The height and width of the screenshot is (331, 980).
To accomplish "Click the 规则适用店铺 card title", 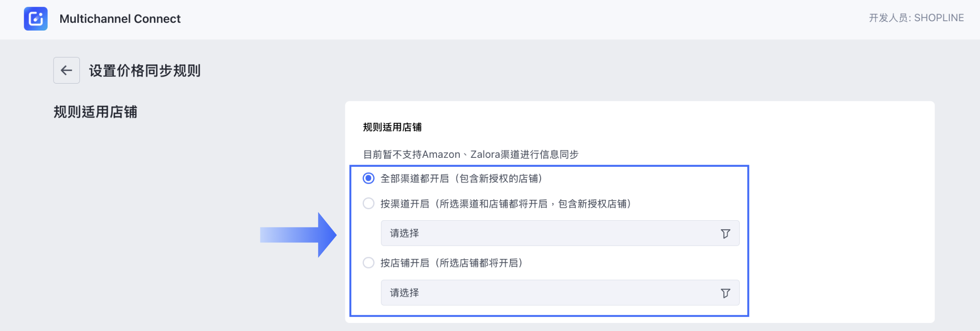I will pos(393,127).
